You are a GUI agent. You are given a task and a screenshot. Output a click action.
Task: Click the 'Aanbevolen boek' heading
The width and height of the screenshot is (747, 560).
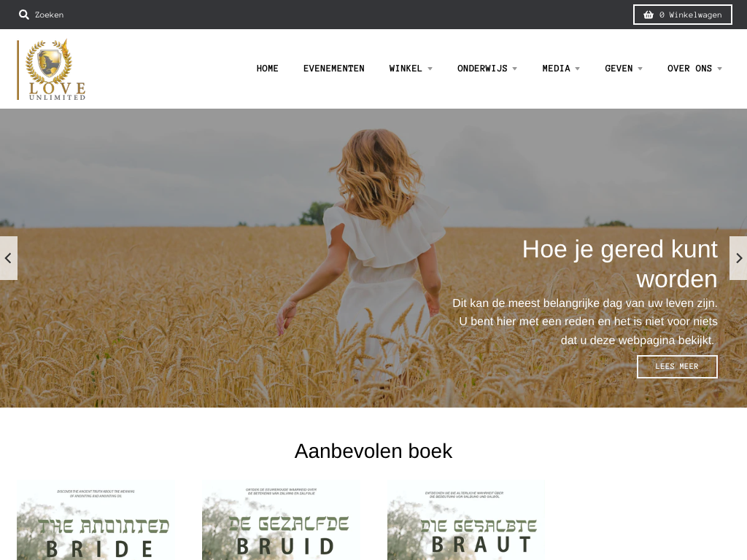tap(373, 451)
